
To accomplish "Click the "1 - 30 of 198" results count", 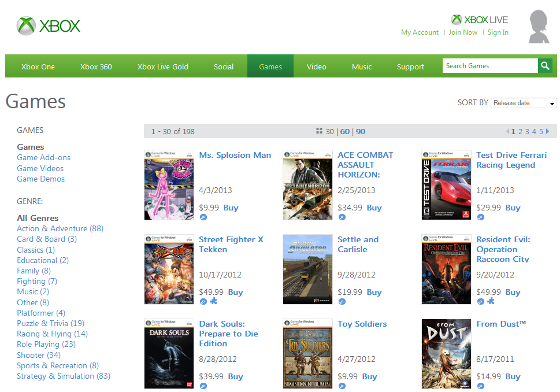I will 173,131.
